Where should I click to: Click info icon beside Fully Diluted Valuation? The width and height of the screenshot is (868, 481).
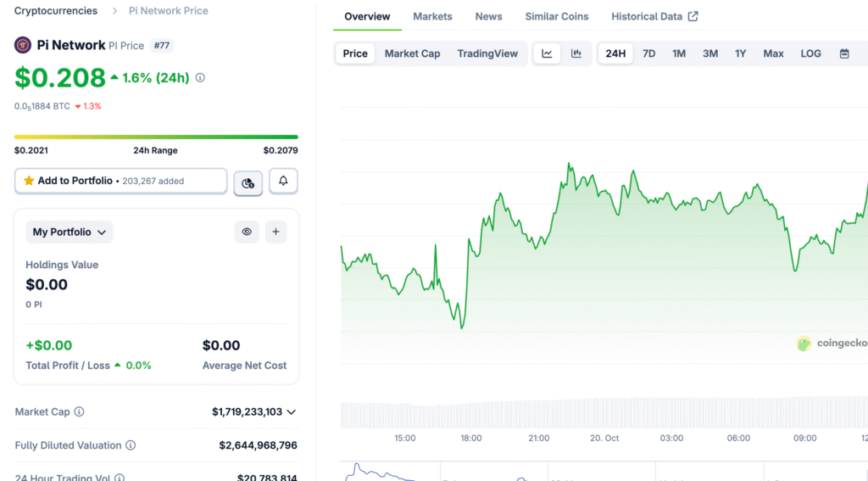pos(131,445)
